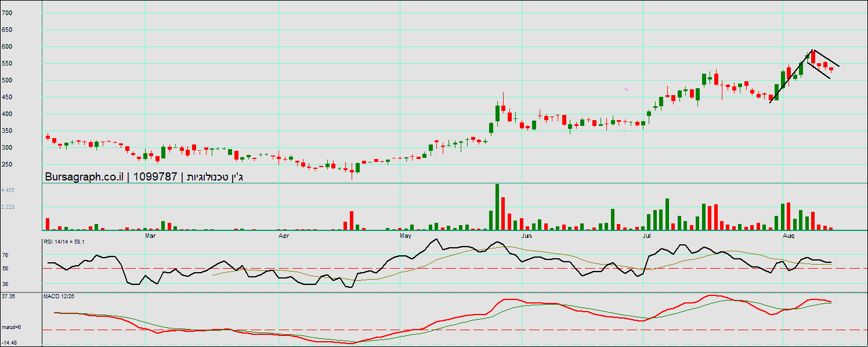Image resolution: width=868 pixels, height=347 pixels.
Task: Select the Mar label on time axis
Action: (150, 236)
